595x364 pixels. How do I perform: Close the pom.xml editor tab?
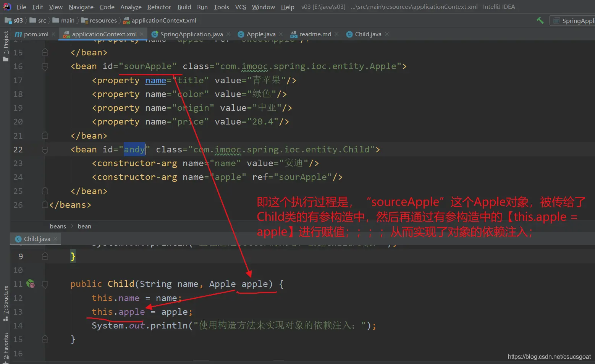coord(53,34)
